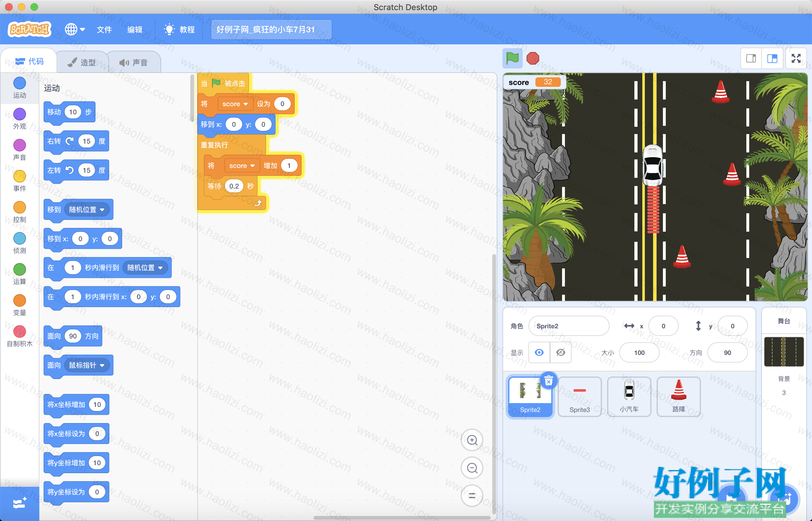This screenshot has height=521, width=812.
Task: Open the 文件 menu
Action: tap(104, 29)
